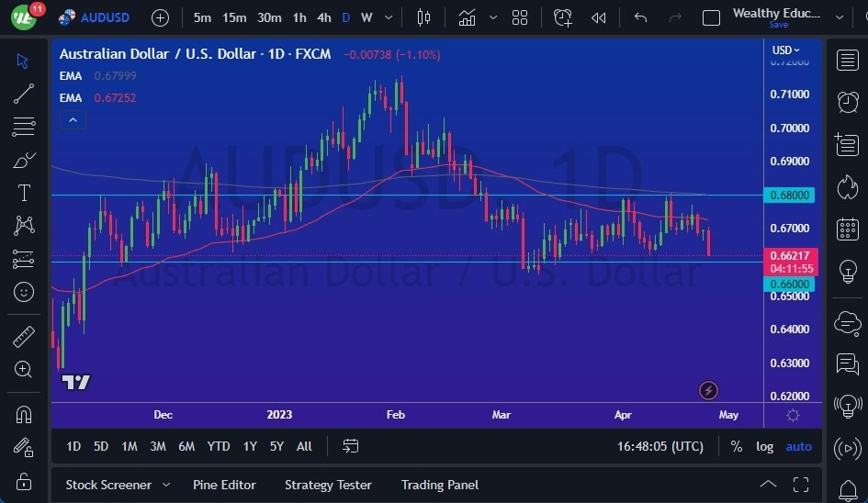Switch to the 5m timeframe
The image size is (868, 503).
point(202,17)
